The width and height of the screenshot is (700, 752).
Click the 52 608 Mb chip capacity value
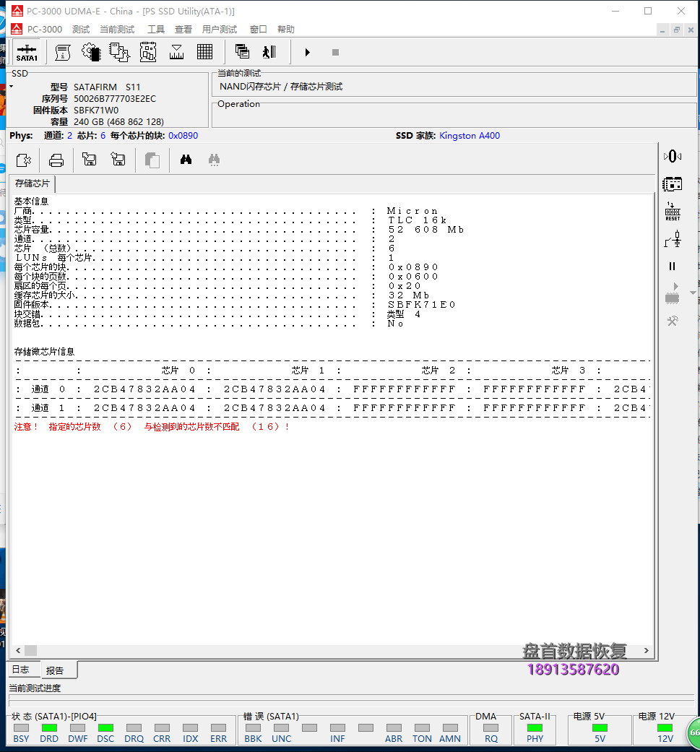click(425, 230)
